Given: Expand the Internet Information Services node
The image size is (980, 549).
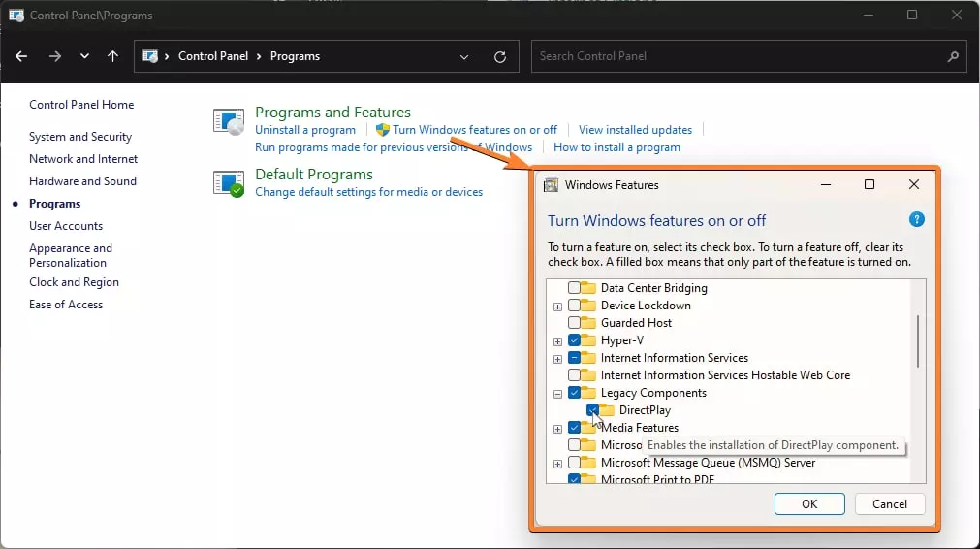Looking at the screenshot, I should (557, 358).
